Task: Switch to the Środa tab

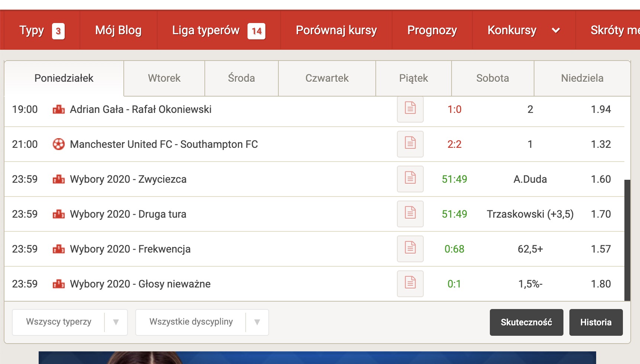Action: [242, 78]
